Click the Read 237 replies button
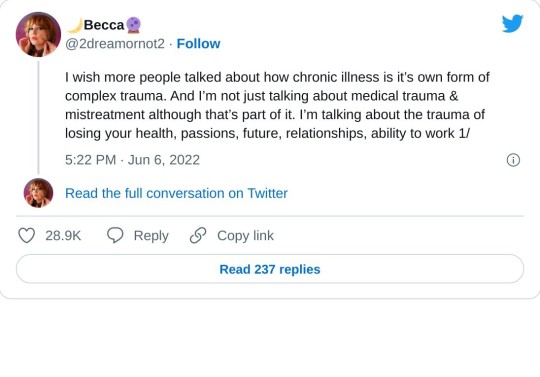Screen dimensions: 540x377 coord(270,269)
